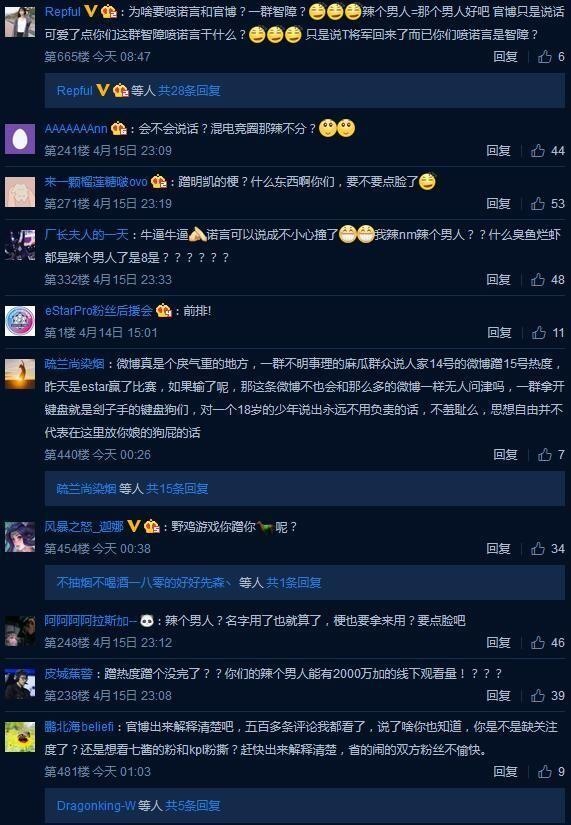Reply to the floor 481 comment
The width and height of the screenshot is (571, 825).
[x=505, y=772]
